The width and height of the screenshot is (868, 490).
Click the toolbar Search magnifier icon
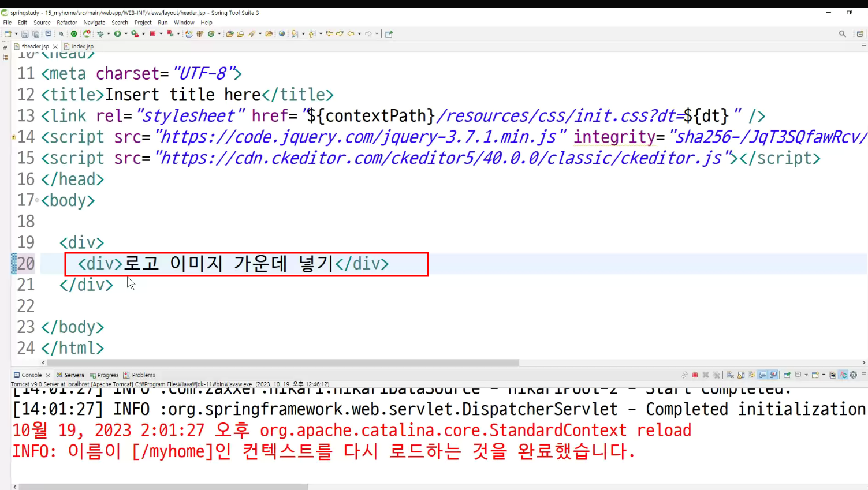click(x=843, y=34)
